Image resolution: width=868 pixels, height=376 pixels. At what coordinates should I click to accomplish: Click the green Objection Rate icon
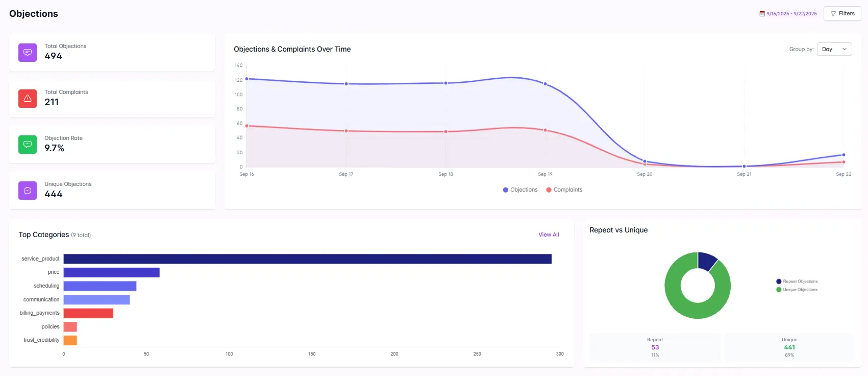tap(28, 145)
